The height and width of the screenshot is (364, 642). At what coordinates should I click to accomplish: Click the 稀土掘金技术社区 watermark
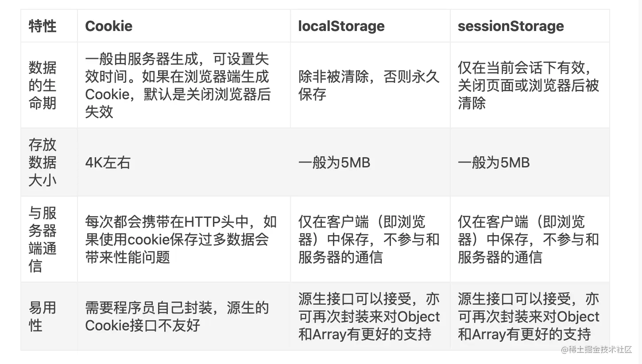click(x=596, y=349)
